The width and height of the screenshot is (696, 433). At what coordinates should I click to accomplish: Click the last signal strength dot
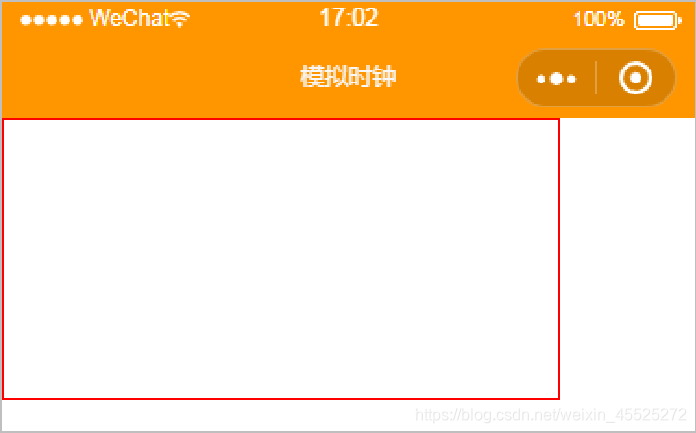coord(78,20)
